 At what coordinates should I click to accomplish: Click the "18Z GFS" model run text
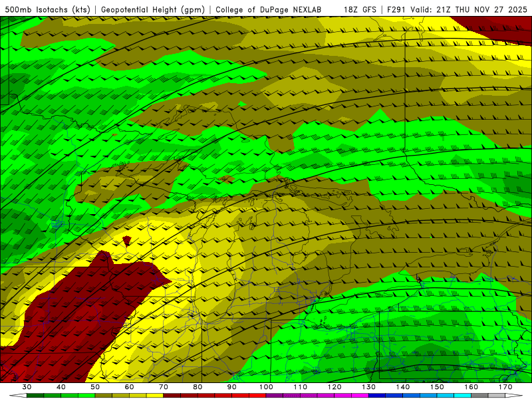(x=360, y=9)
